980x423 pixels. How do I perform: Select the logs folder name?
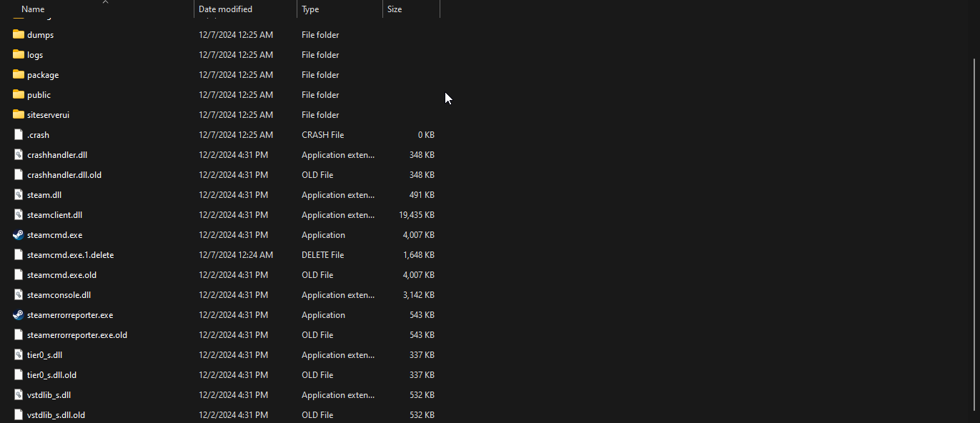click(x=35, y=55)
